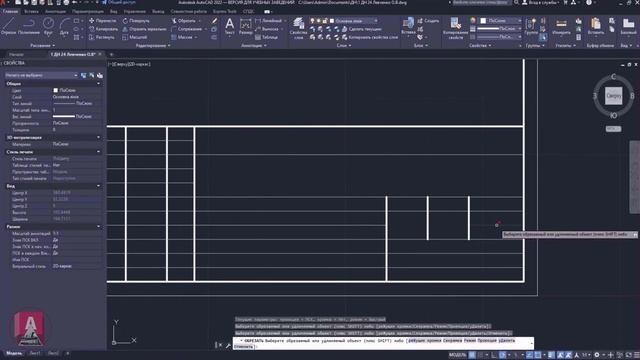640x360 pixels.
Task: Click Копирование свойств match properties
Action: tap(456, 28)
